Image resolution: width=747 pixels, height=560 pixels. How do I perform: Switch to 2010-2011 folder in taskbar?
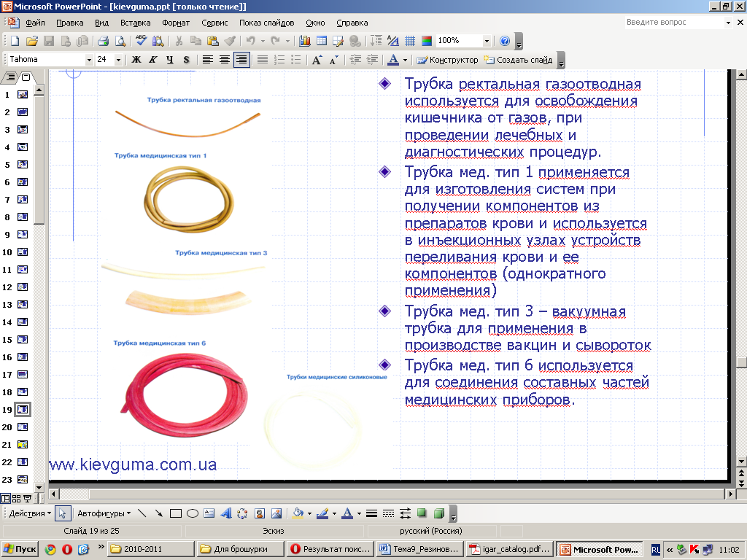pos(151,549)
